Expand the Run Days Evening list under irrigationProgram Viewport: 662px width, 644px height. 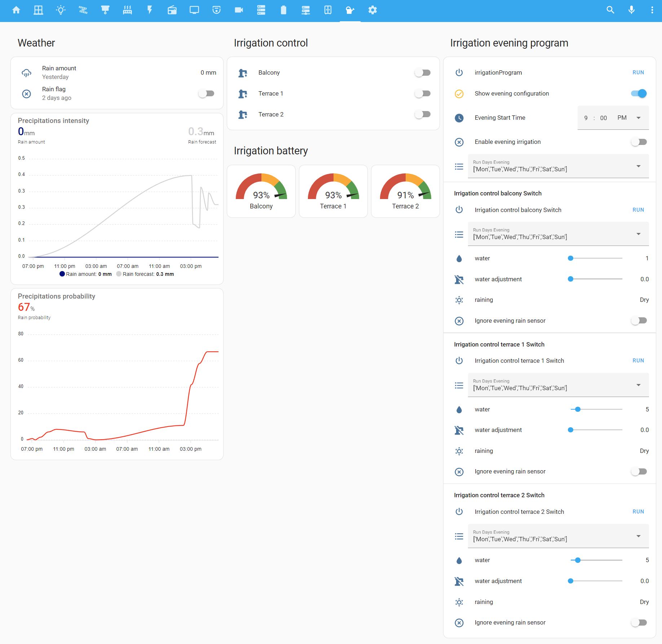pos(639,166)
